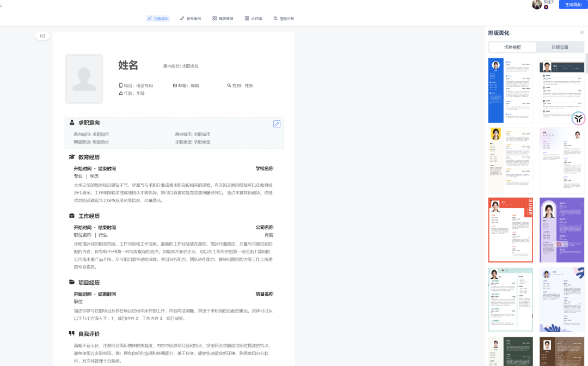Select the teal bordered resume template
Image resolution: width=588 pixels, height=366 pixels.
(510, 300)
